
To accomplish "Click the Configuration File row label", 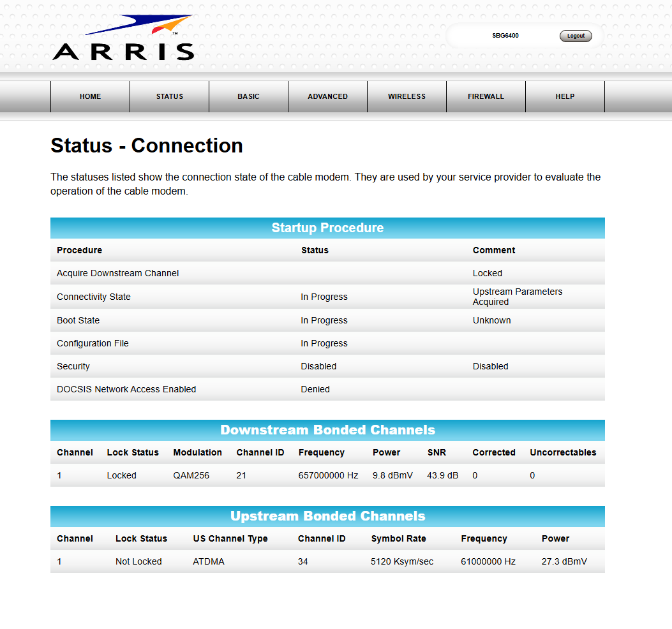I will click(x=93, y=344).
